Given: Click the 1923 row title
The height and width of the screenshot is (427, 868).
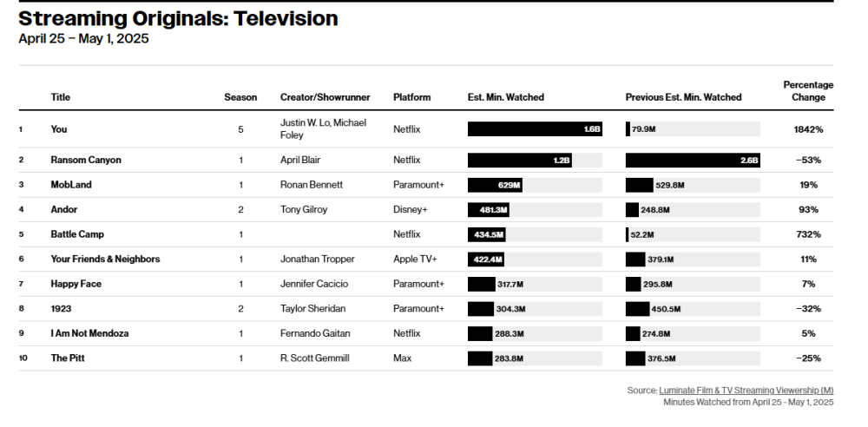Looking at the screenshot, I should coord(61,308).
